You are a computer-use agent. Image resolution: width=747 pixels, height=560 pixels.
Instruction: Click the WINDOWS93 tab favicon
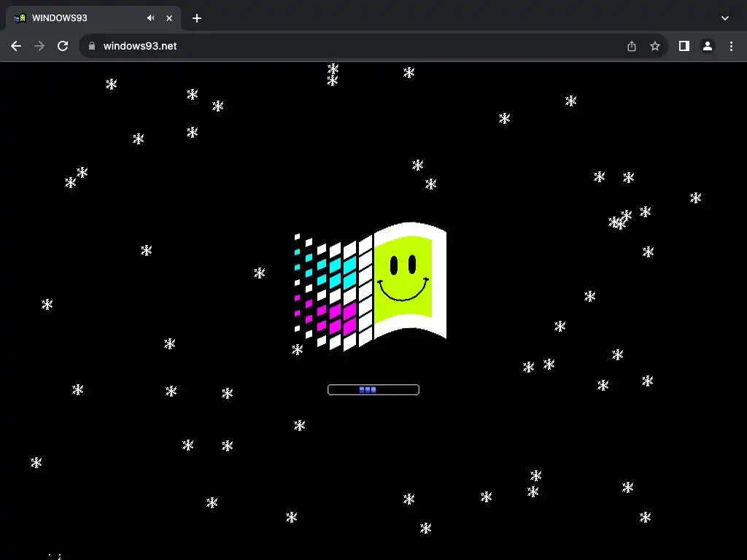tap(20, 18)
